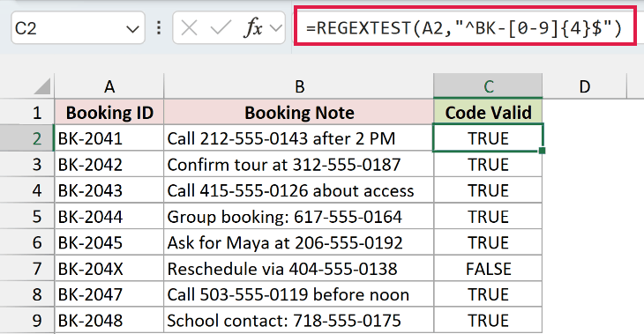Click note Reschedule via 404-555-0138

coord(298,269)
